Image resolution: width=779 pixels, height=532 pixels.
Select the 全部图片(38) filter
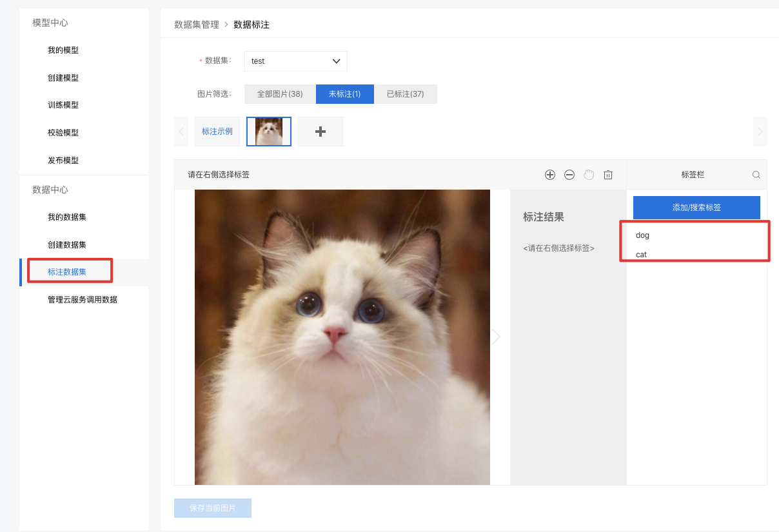(280, 94)
